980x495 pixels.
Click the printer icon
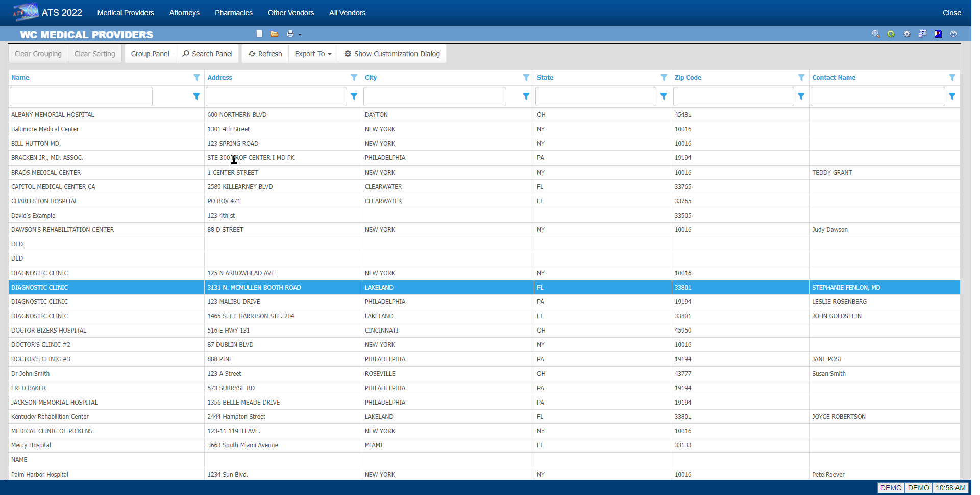coord(290,34)
